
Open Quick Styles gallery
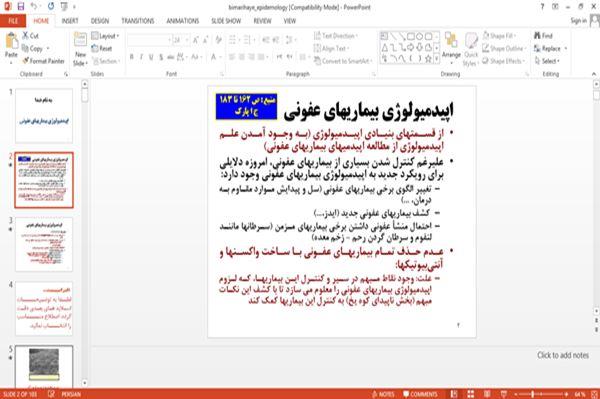(471, 50)
